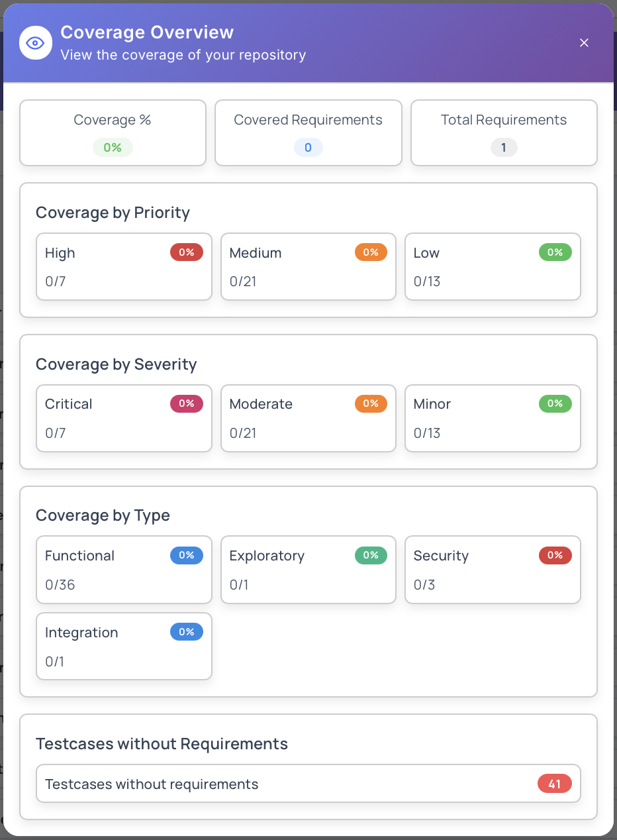617x840 pixels.
Task: Click the Functional type 0% badge
Action: point(187,555)
